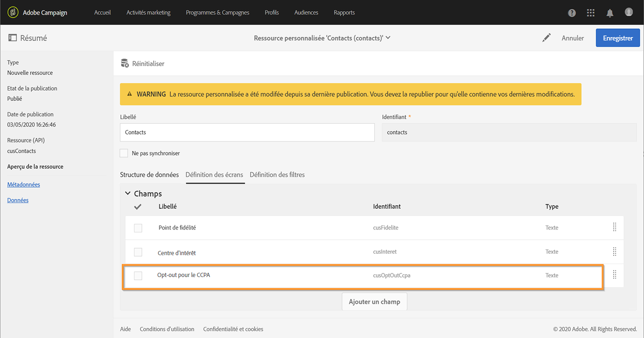Grab the drag handle for Point de fidélité
644x338 pixels.
tap(614, 227)
